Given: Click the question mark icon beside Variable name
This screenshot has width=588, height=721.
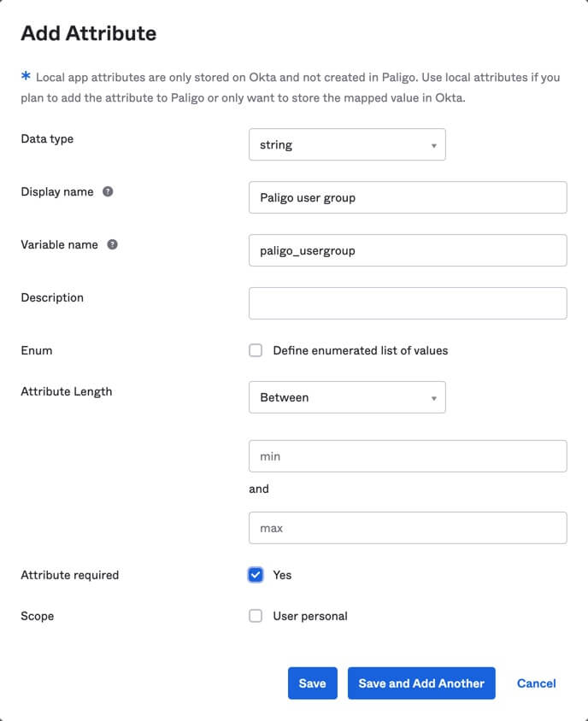Looking at the screenshot, I should click(x=112, y=245).
